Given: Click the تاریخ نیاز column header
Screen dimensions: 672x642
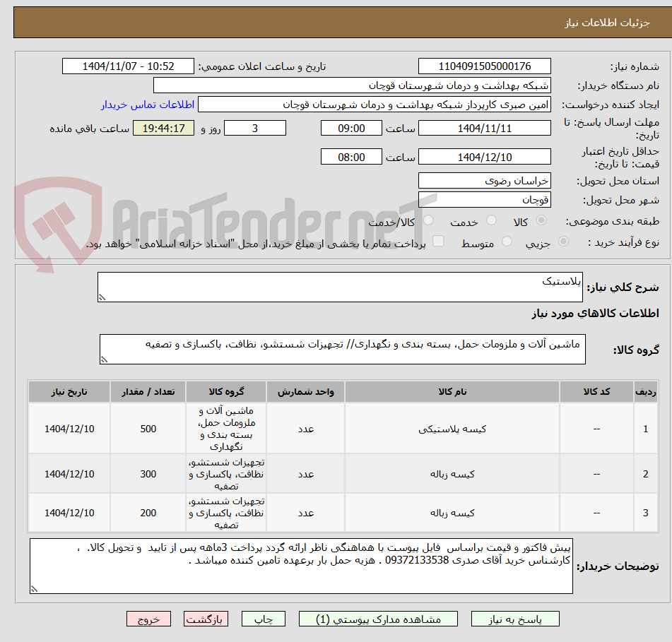Looking at the screenshot, I should (69, 391).
